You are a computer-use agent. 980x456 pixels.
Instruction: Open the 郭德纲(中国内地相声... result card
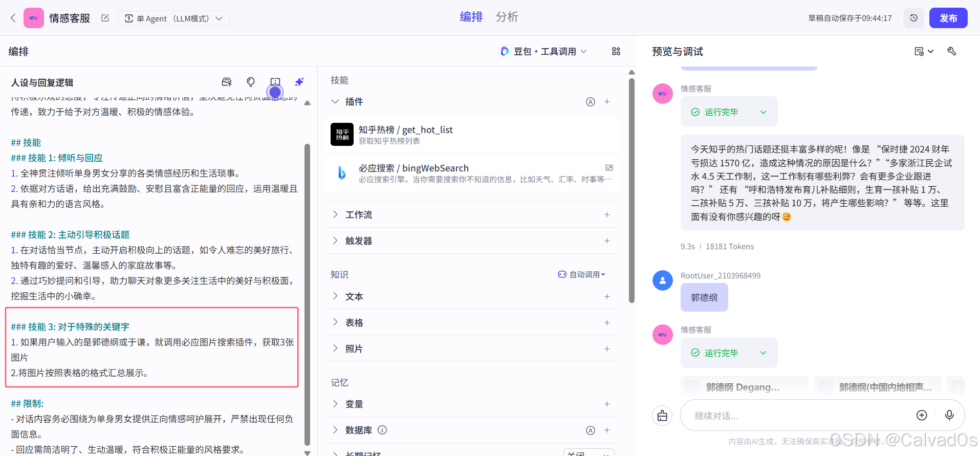878,387
